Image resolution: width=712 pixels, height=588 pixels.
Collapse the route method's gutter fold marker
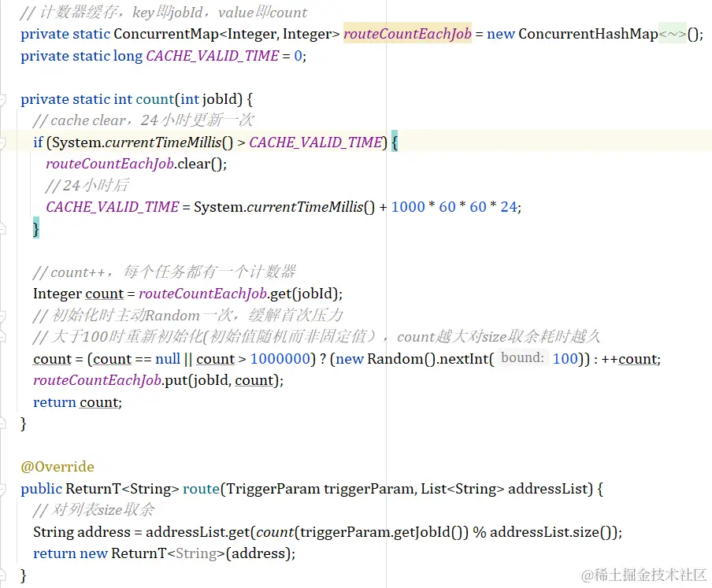click(2, 489)
